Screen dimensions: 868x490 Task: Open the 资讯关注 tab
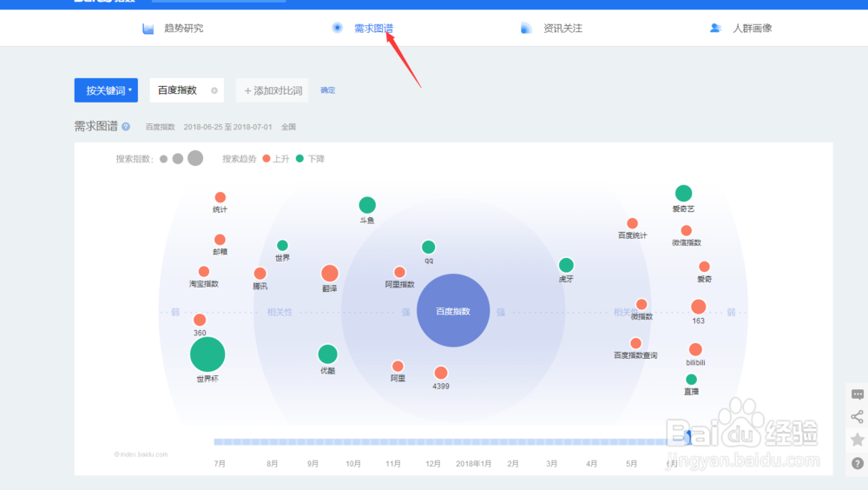click(562, 29)
